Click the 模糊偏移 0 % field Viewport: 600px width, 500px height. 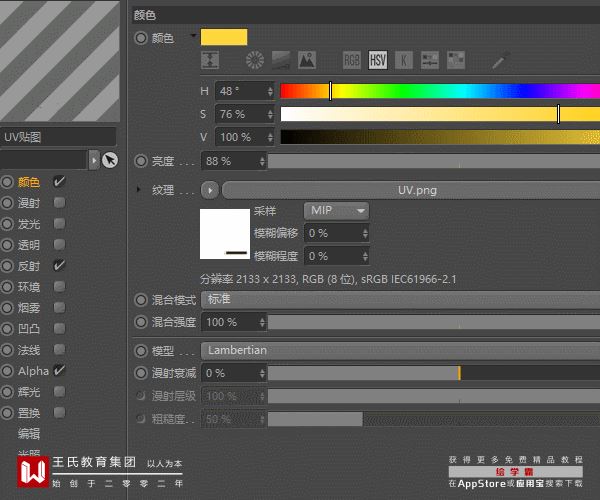pyautogui.click(x=337, y=233)
